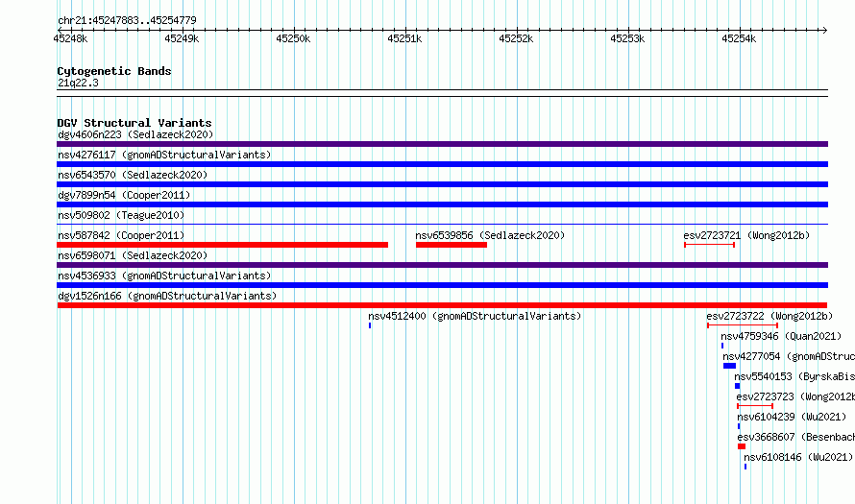This screenshot has width=855, height=504.
Task: Open variant esv2723723 (Wong2012b) label
Action: [x=795, y=396]
